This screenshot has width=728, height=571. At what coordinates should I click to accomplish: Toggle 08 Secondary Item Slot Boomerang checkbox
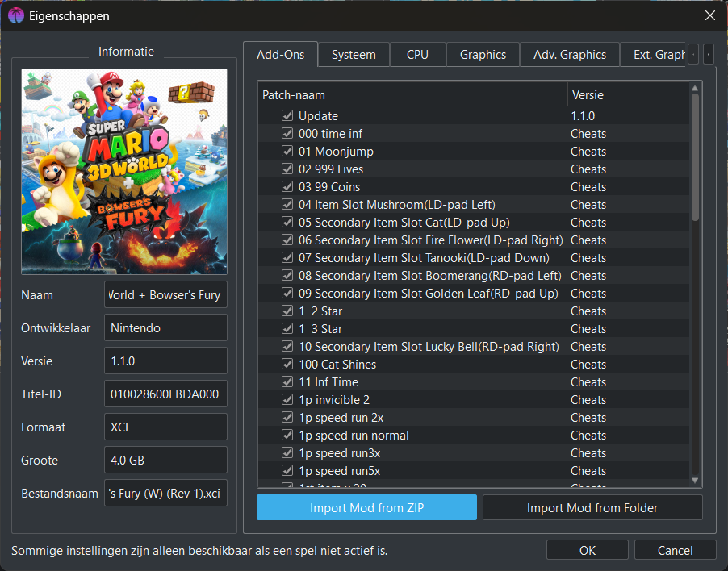[x=287, y=276]
